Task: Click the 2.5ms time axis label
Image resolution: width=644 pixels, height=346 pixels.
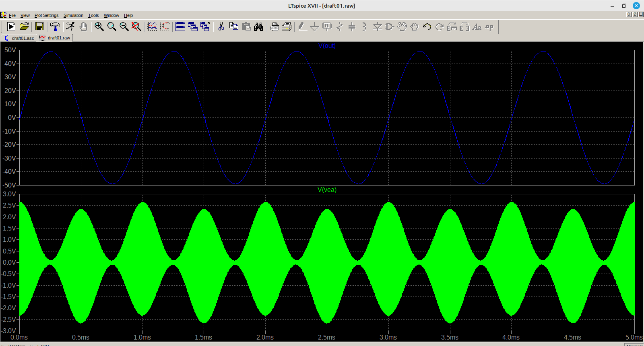Action: [x=326, y=337]
